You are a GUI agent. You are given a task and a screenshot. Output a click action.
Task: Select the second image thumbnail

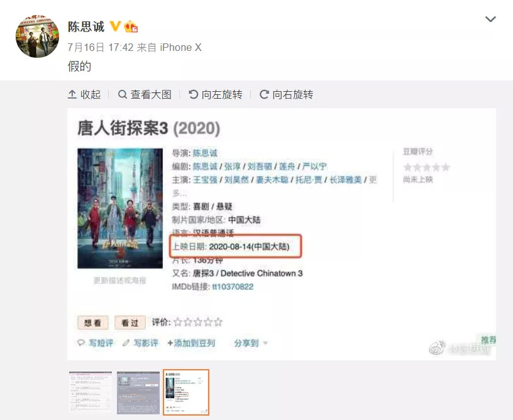(138, 392)
